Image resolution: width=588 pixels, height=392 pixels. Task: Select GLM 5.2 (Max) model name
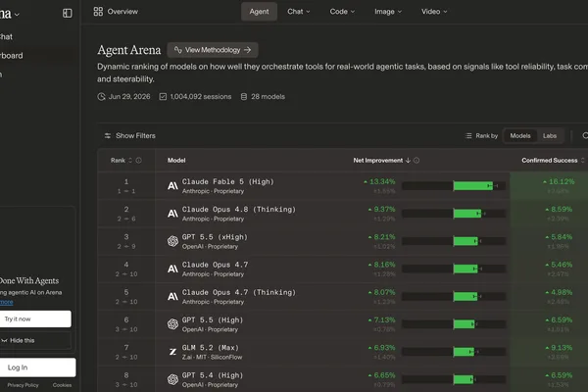pos(211,348)
